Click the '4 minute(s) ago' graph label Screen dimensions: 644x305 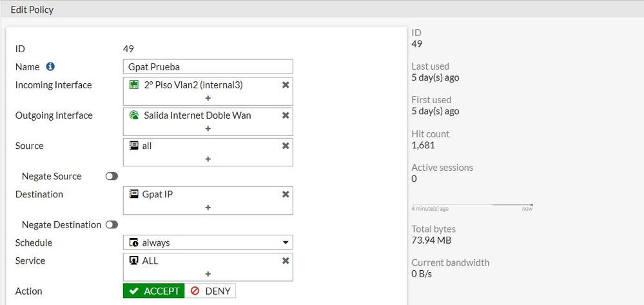(x=430, y=209)
